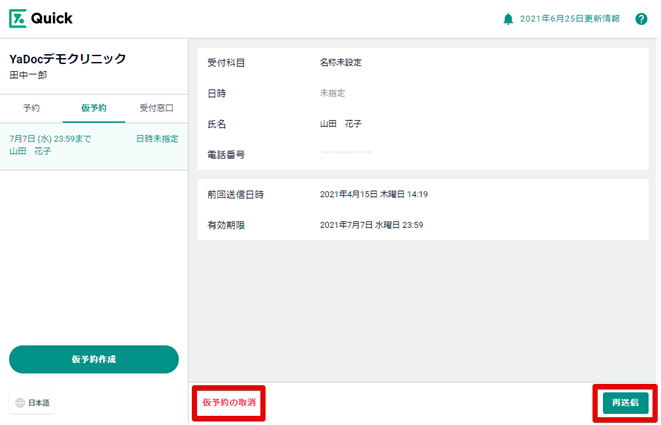Click the Quick logo icon
Image resolution: width=661 pixels, height=425 pixels.
click(x=18, y=18)
